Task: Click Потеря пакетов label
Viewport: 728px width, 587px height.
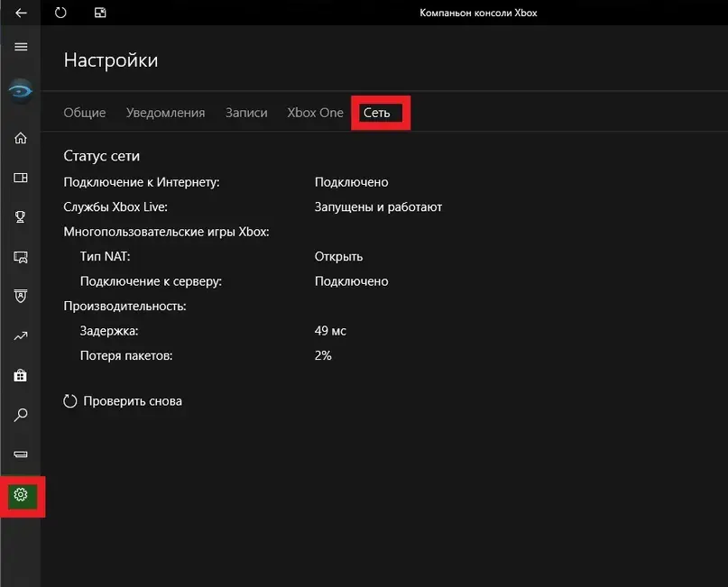Action: pos(126,356)
